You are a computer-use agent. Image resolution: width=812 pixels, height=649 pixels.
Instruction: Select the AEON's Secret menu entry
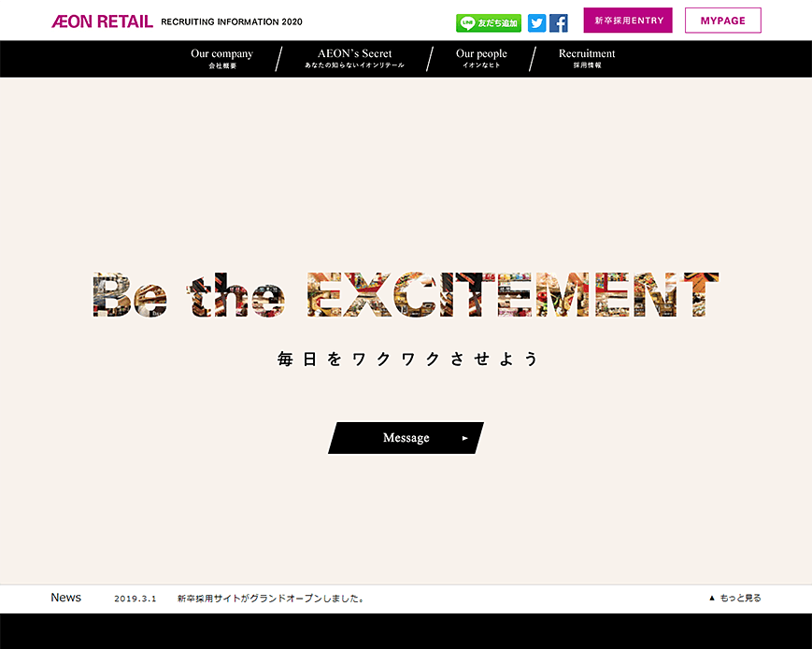coord(354,58)
